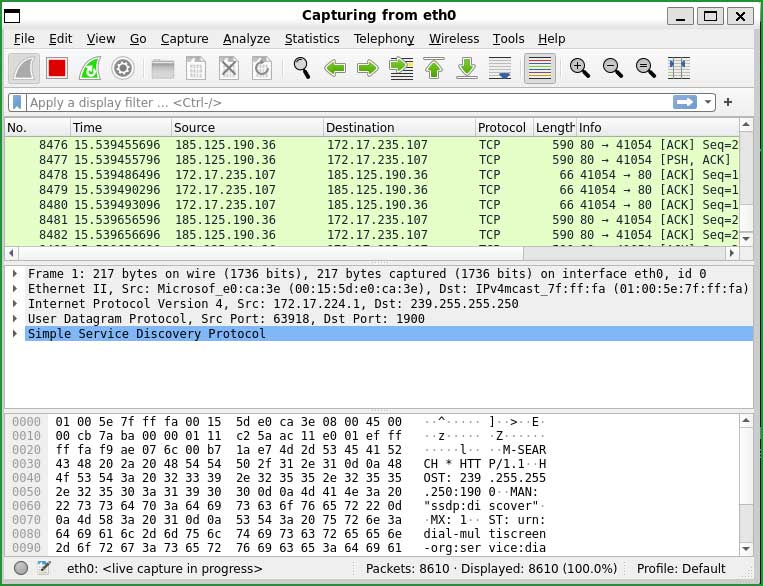The width and height of the screenshot is (763, 586).
Task: Open the Help menu
Action: [x=551, y=38]
